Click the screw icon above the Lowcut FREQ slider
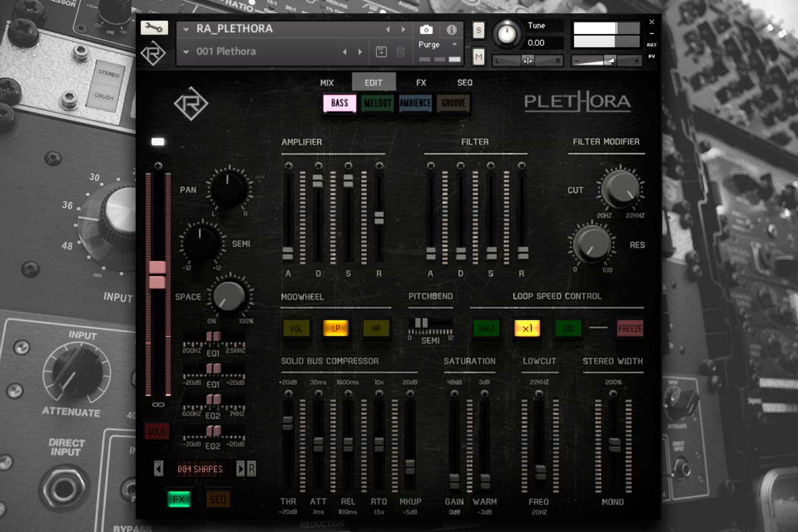The width and height of the screenshot is (798, 532). pos(539,393)
